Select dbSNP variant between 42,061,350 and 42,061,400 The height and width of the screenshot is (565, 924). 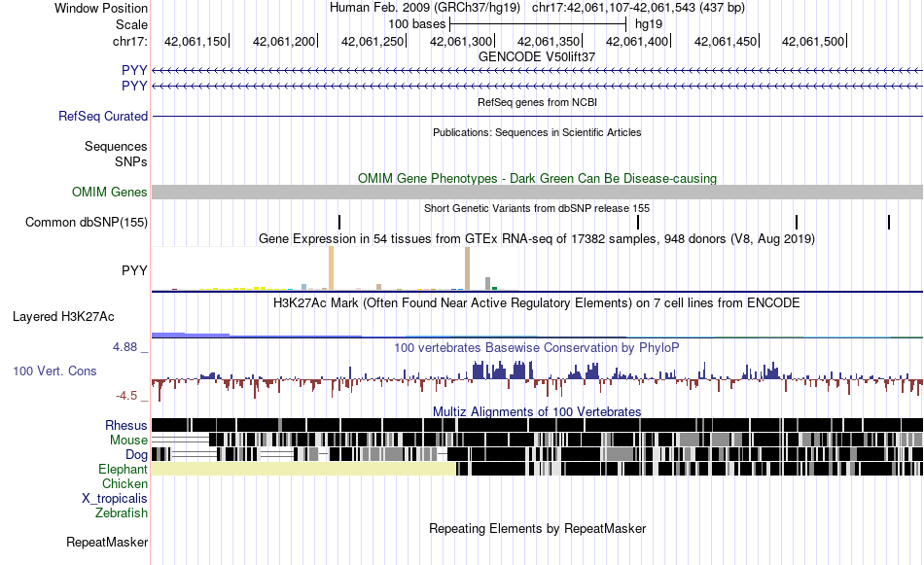coord(638,222)
